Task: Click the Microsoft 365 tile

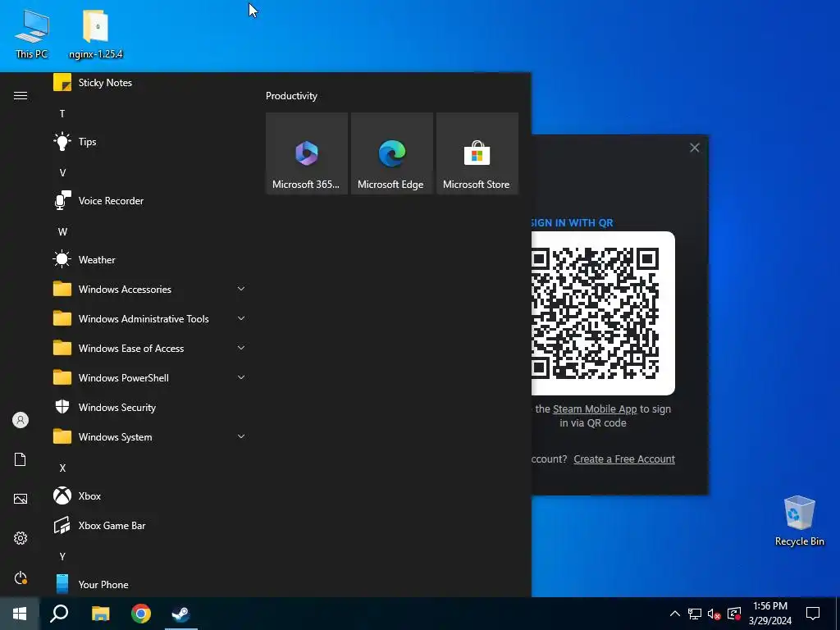Action: pyautogui.click(x=307, y=153)
